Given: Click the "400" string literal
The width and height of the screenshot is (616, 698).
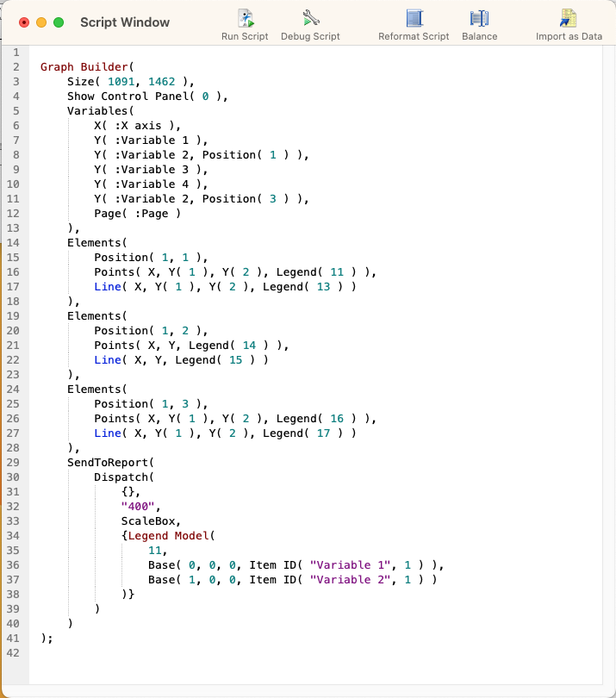Looking at the screenshot, I should click(x=138, y=507).
